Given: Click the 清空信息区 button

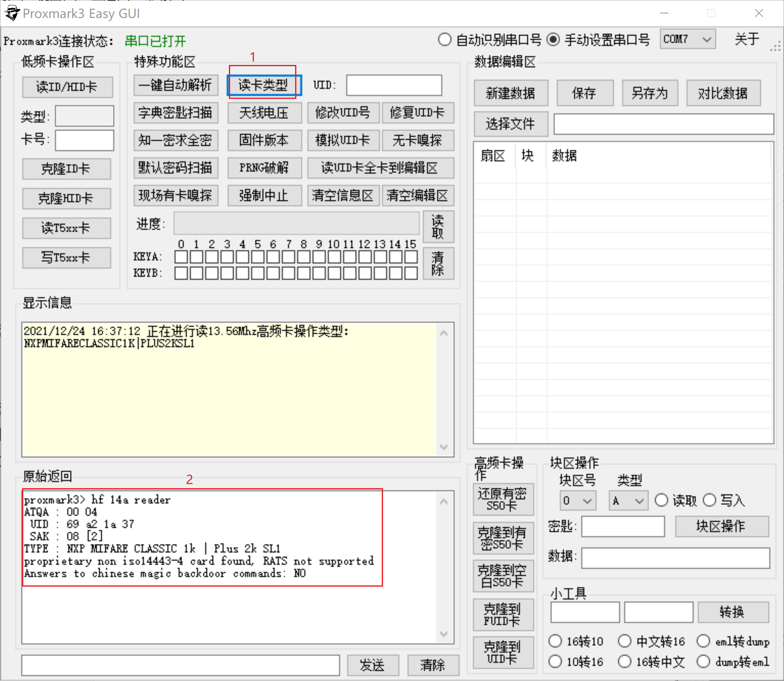Looking at the screenshot, I should point(343,195).
